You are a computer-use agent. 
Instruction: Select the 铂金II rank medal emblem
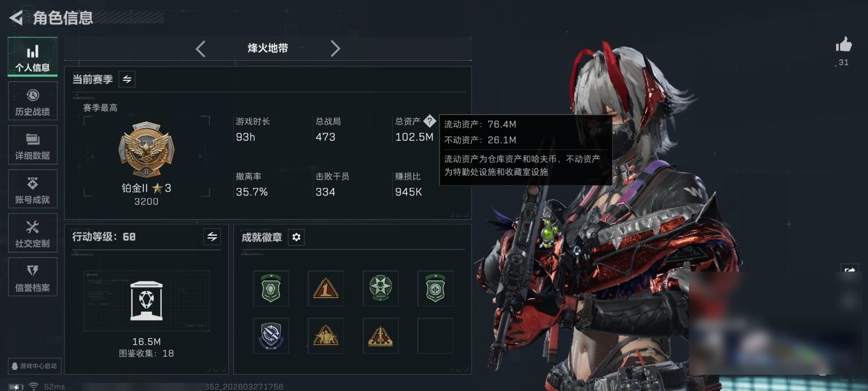click(146, 150)
